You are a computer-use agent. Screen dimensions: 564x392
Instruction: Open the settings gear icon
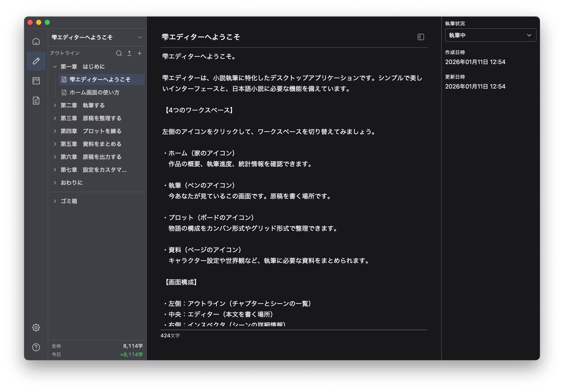tap(36, 327)
